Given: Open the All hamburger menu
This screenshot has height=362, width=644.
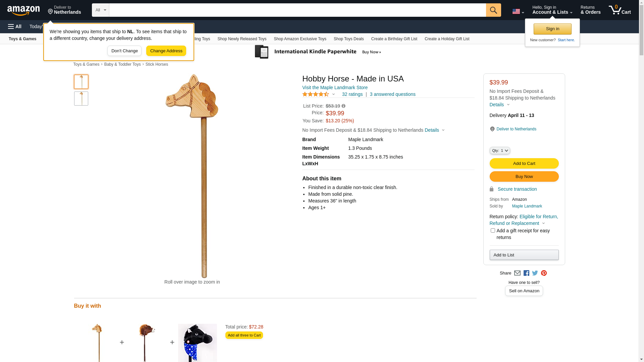Looking at the screenshot, I should pyautogui.click(x=15, y=26).
